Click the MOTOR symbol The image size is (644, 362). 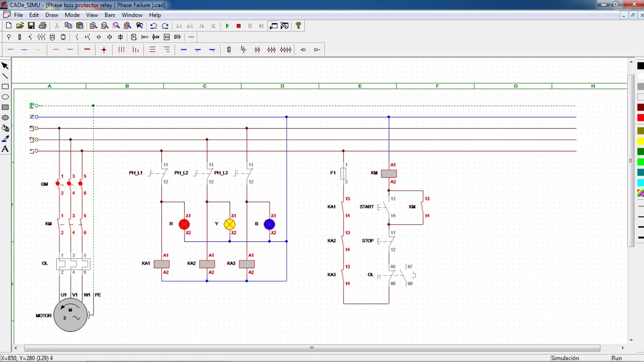(x=70, y=315)
